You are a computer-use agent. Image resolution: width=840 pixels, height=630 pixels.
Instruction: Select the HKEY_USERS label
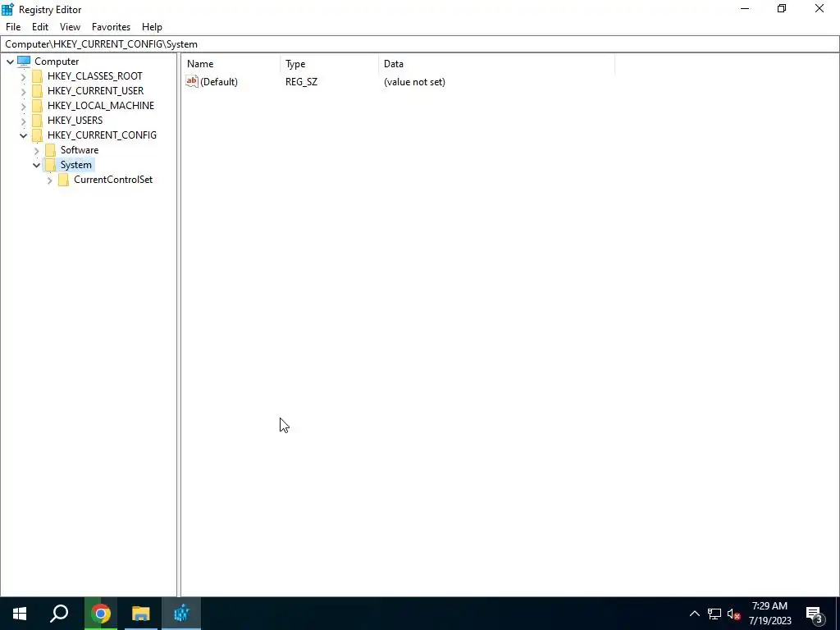pyautogui.click(x=75, y=120)
